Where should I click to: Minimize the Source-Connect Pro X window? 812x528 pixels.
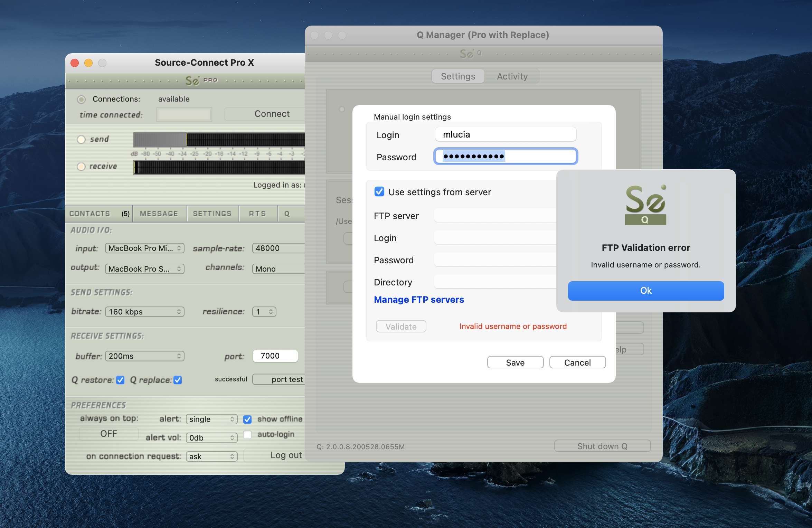(88, 63)
